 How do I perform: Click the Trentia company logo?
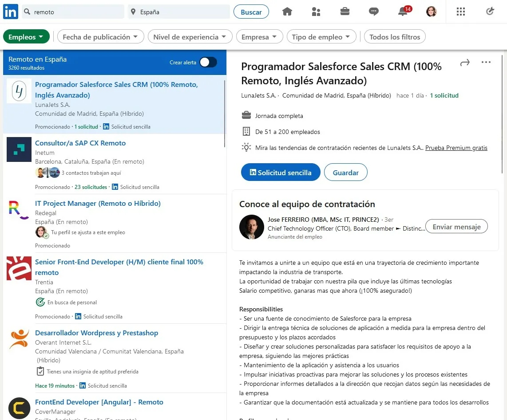click(19, 268)
